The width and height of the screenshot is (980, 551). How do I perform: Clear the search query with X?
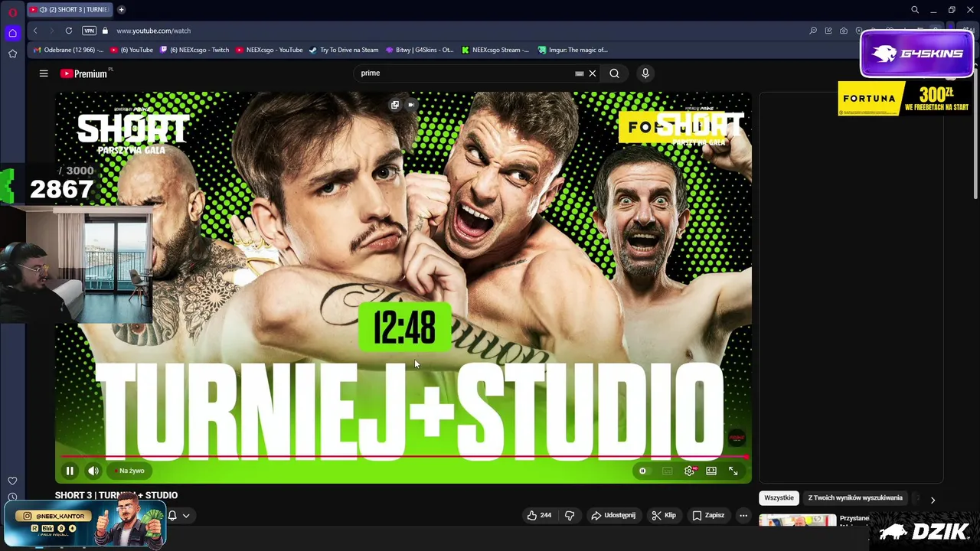(x=592, y=73)
